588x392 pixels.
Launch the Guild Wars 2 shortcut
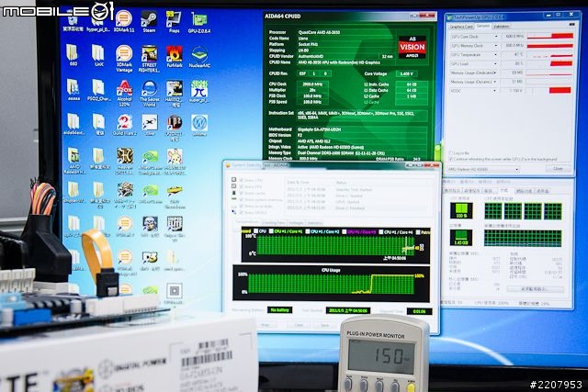[124, 125]
